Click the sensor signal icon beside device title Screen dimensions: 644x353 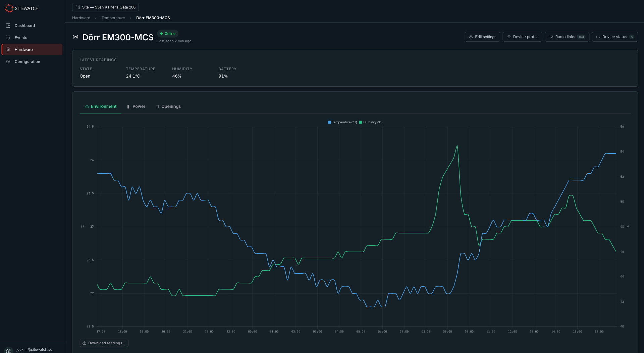(75, 37)
